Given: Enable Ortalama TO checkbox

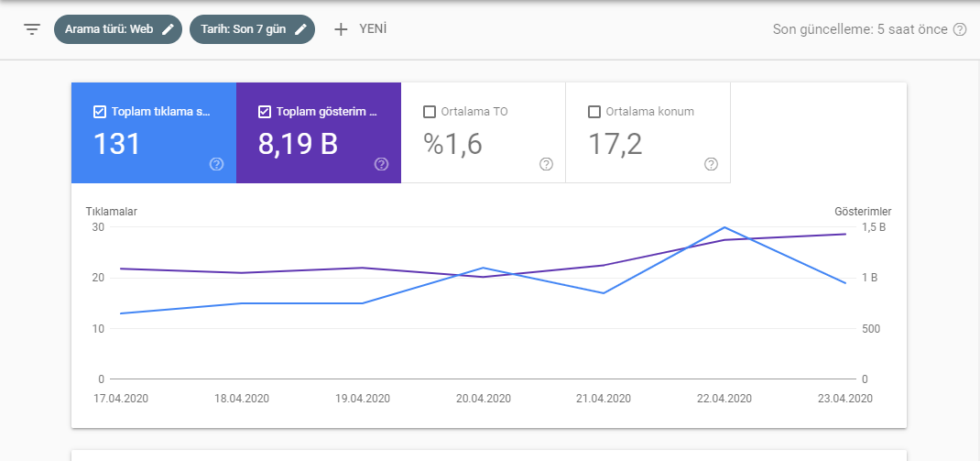Looking at the screenshot, I should tap(430, 112).
